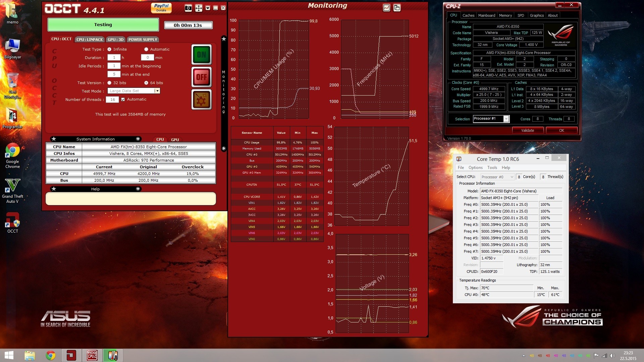Image resolution: width=644 pixels, height=362 pixels.
Task: Open Caches tab in CPU-Z
Action: click(468, 15)
